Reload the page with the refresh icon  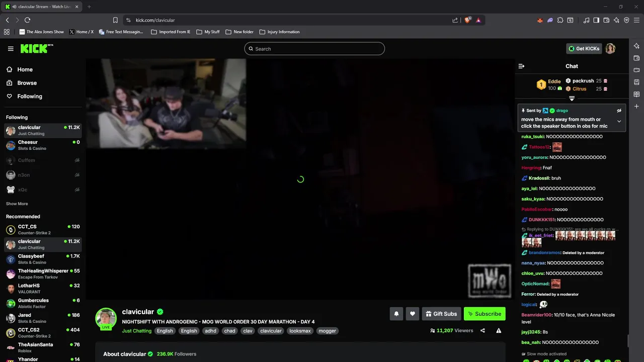coord(27,20)
